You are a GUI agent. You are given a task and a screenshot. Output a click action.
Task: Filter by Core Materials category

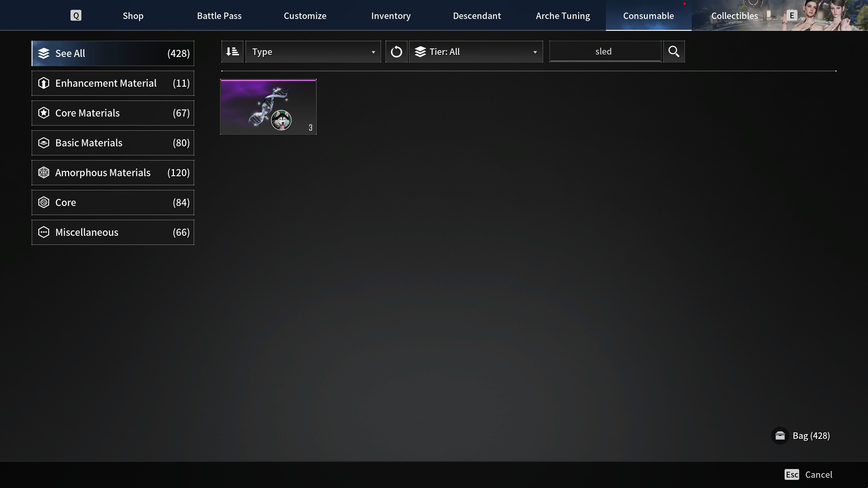click(113, 113)
